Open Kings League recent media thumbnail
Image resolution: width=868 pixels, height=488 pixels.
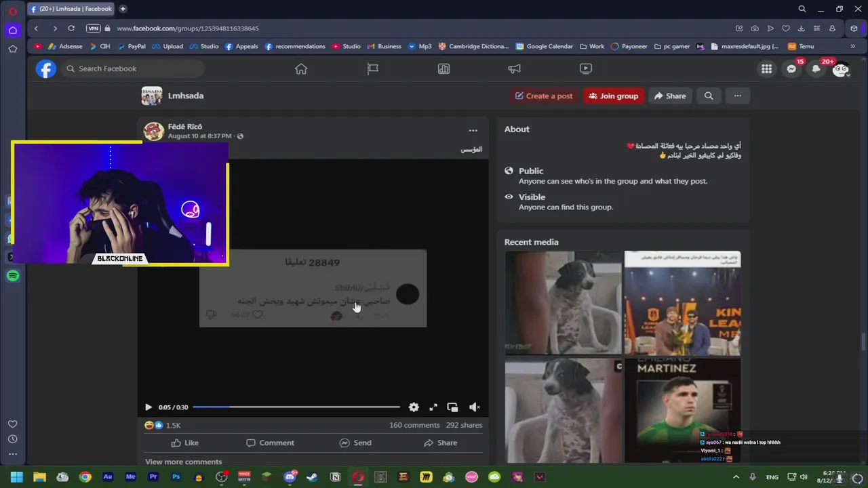(x=682, y=303)
